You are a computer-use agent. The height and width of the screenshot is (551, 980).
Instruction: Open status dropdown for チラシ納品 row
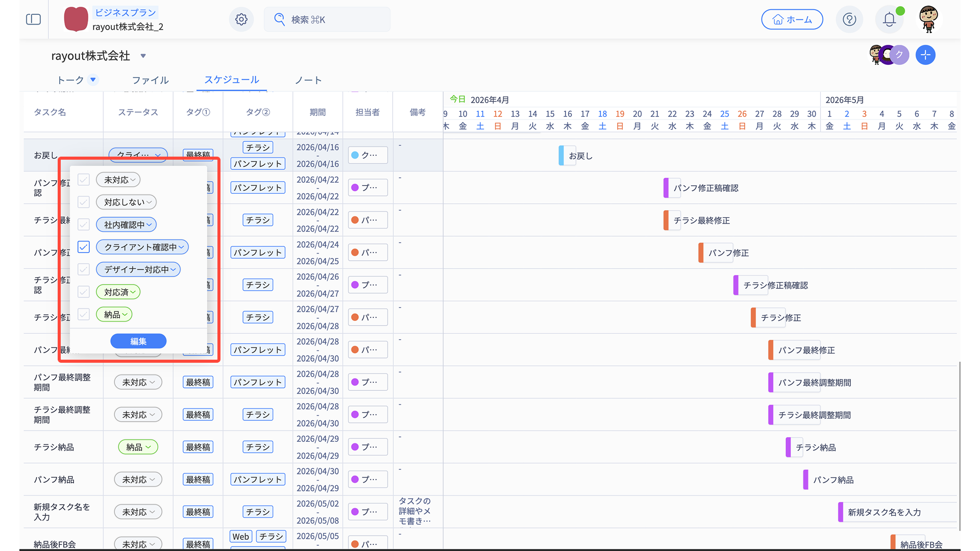(138, 447)
